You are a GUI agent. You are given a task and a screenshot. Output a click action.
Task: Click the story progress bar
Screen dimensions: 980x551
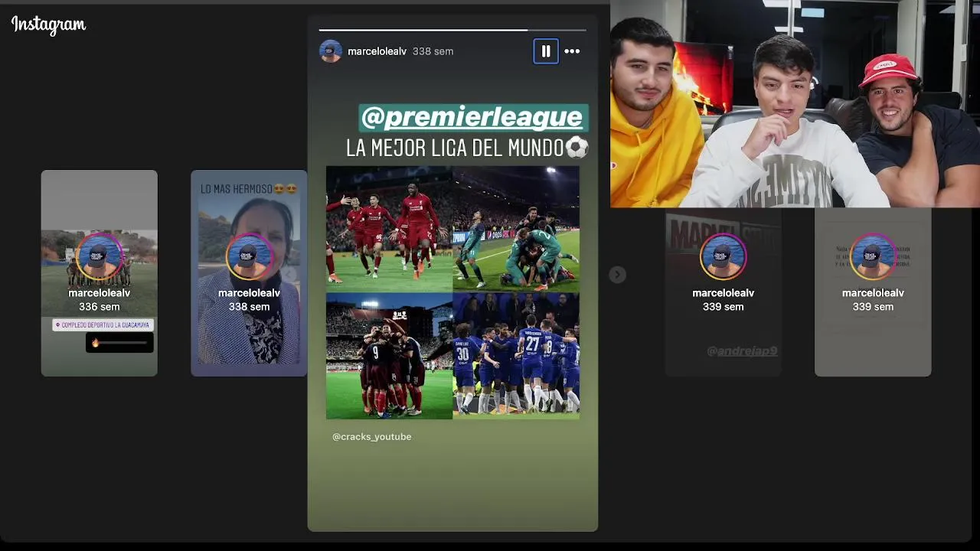[452, 30]
